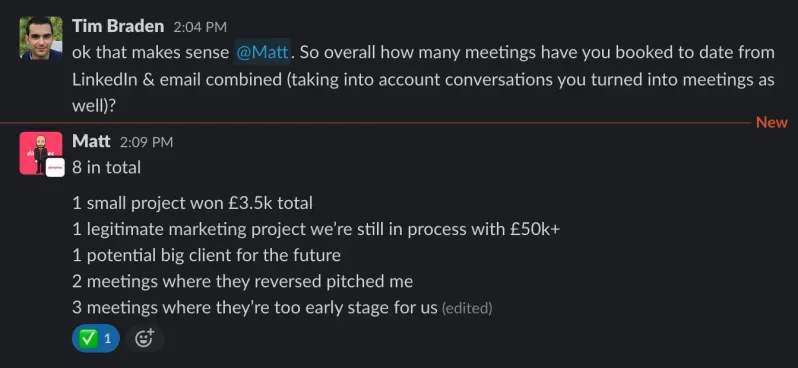Click the Matt sender name
The image size is (798, 368).
[91, 141]
